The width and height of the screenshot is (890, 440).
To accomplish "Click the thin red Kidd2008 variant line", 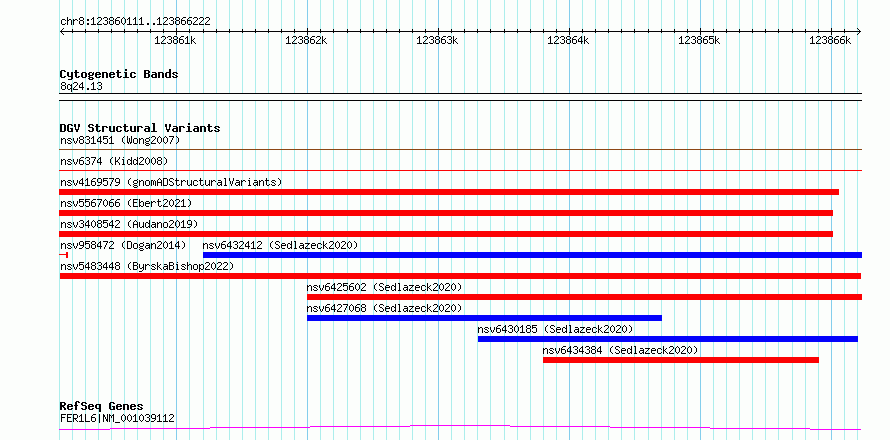I will pos(460,170).
